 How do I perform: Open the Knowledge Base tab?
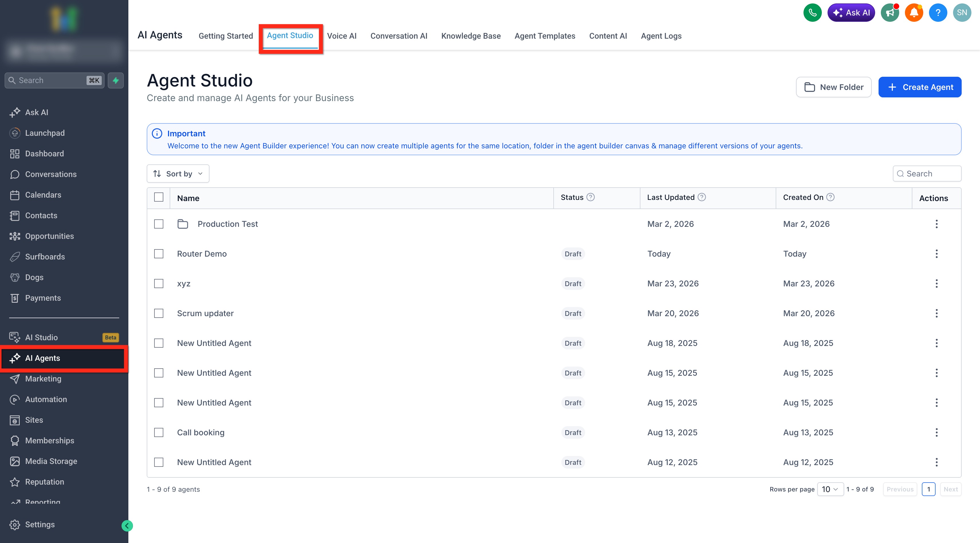click(471, 36)
